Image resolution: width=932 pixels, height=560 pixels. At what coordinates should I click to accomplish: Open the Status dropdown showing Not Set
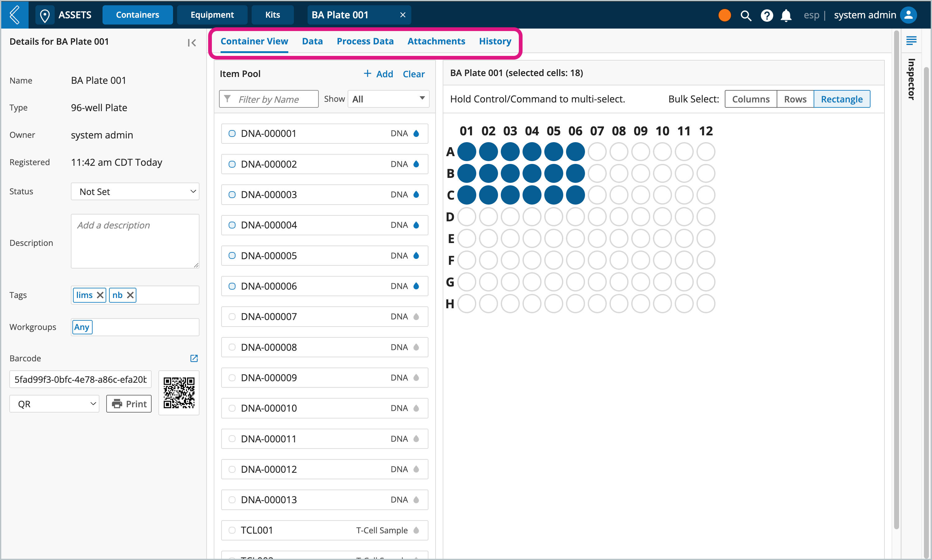135,192
